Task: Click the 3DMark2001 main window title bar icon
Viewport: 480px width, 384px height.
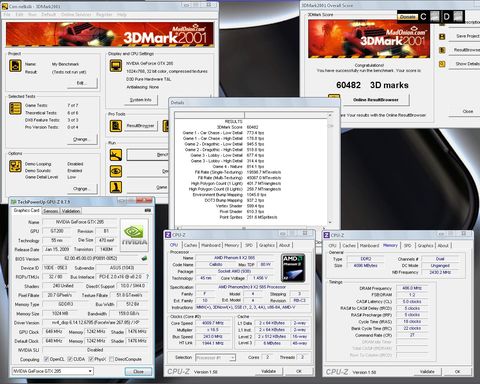Action: [5, 6]
